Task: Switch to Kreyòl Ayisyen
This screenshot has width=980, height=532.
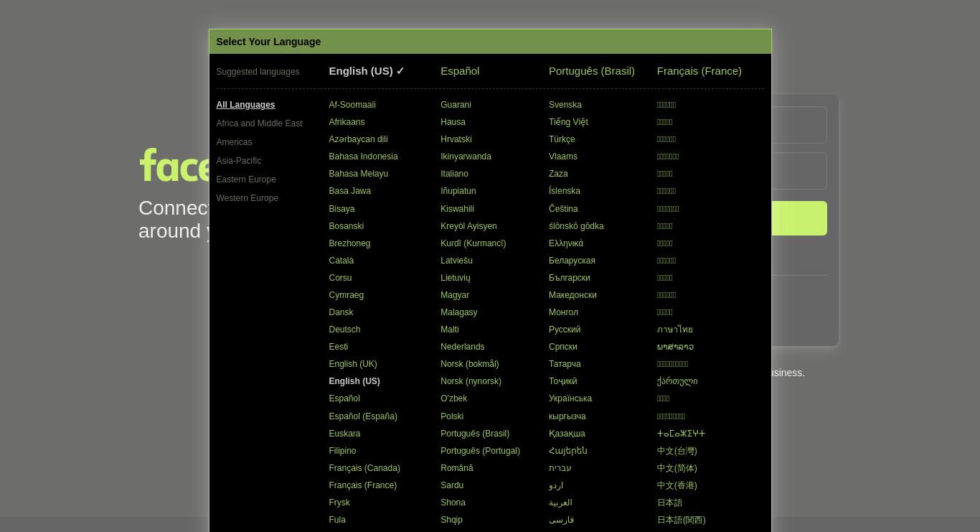Action: [x=468, y=226]
